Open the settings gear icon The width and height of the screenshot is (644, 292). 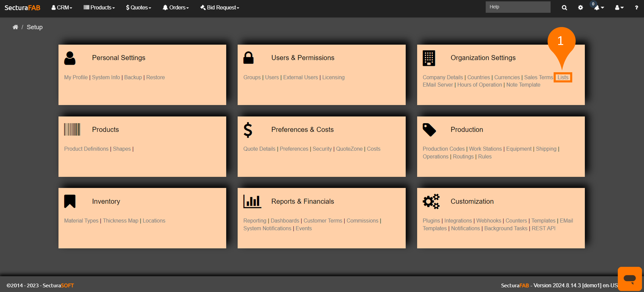tap(580, 8)
